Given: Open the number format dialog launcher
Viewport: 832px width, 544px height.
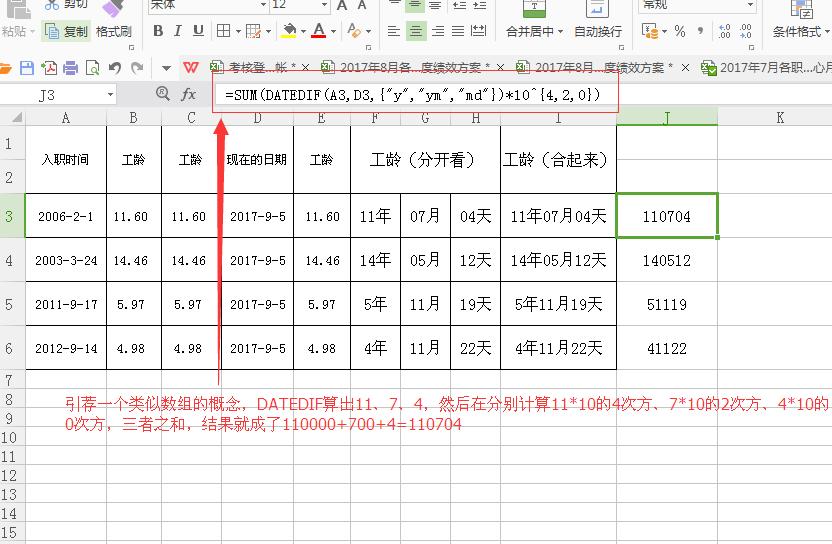Looking at the screenshot, I should pyautogui.click(x=751, y=47).
